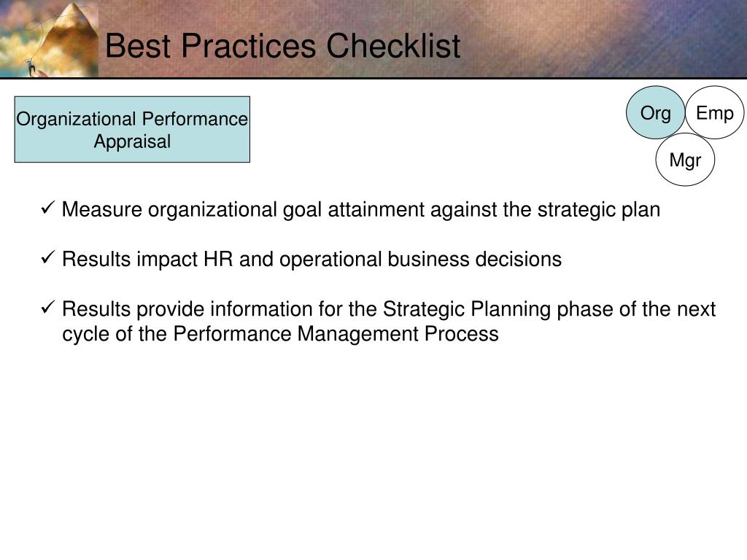Click the Org circle

(x=656, y=113)
